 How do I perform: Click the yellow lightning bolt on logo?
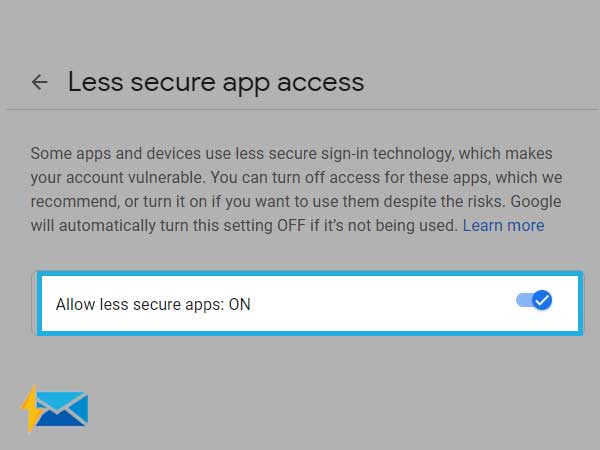click(31, 408)
